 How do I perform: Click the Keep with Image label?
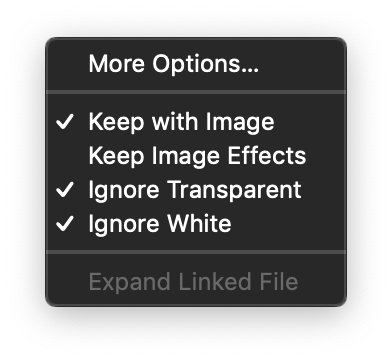coord(181,122)
